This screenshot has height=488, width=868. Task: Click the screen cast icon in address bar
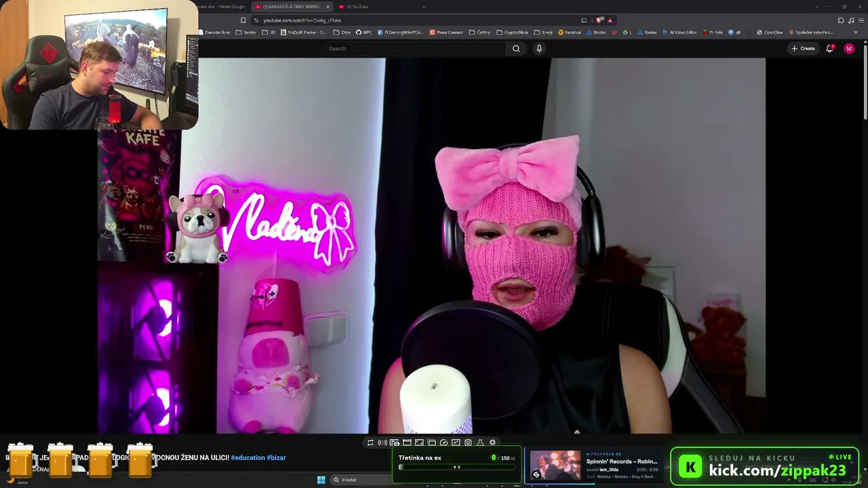[x=584, y=20]
